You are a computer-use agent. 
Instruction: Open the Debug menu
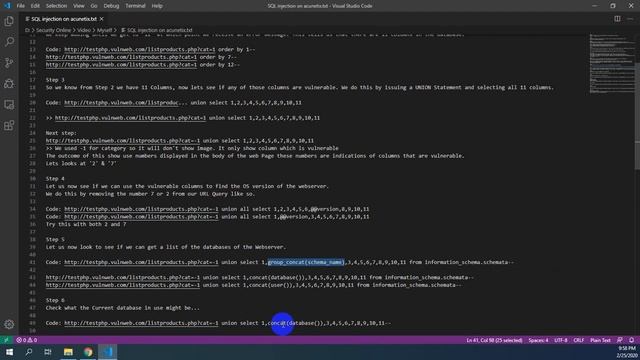tap(111, 6)
